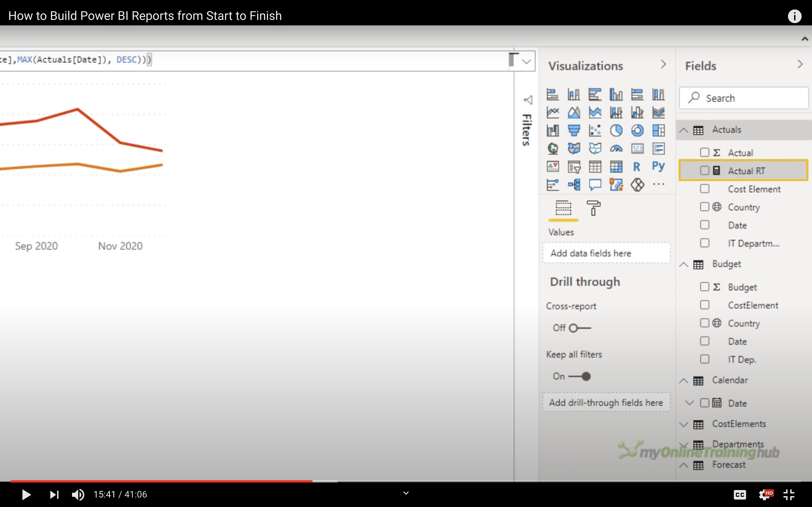Check the Actual RT measure checkbox
812x507 pixels.
705,171
